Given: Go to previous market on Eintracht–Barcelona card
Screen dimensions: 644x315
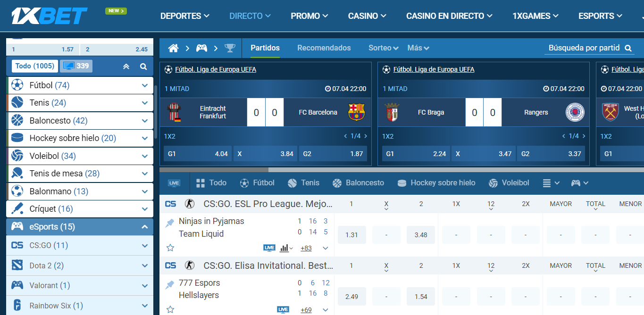Looking at the screenshot, I should (346, 136).
